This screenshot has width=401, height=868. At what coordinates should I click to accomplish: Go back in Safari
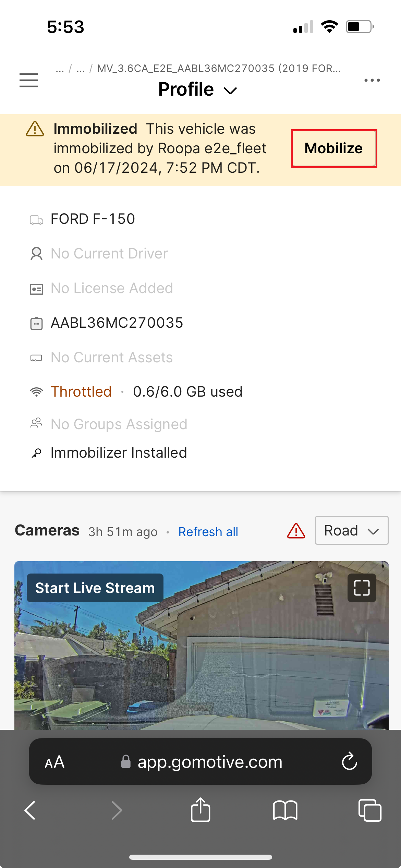point(30,810)
